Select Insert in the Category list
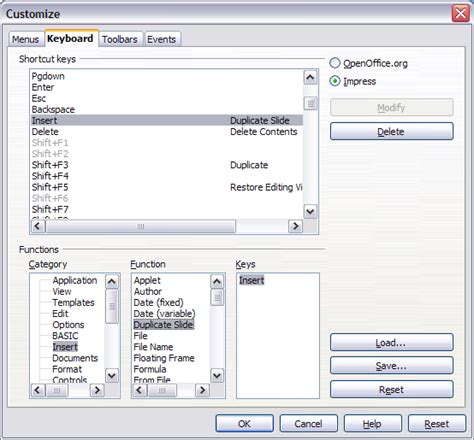474x440 pixels. tap(65, 347)
